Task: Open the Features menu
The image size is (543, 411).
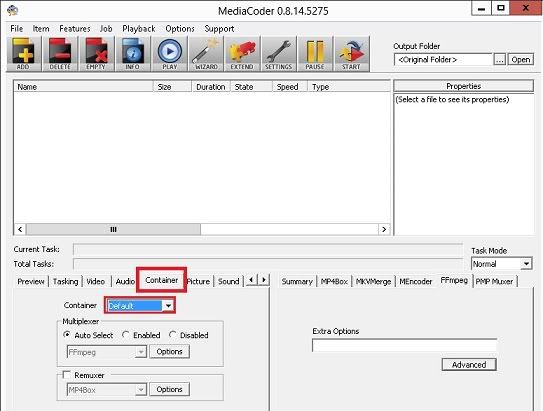Action: [74, 29]
